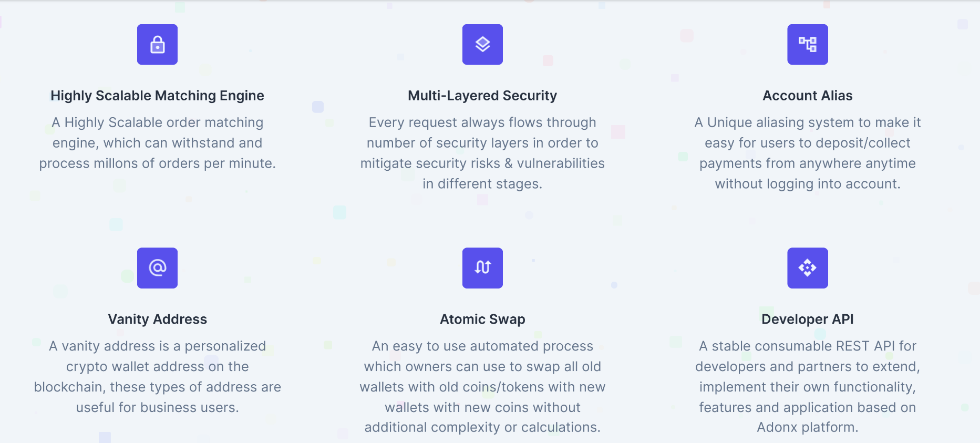Screen dimensions: 980x443
Task: Click the stacked layers security icon
Action: (482, 45)
